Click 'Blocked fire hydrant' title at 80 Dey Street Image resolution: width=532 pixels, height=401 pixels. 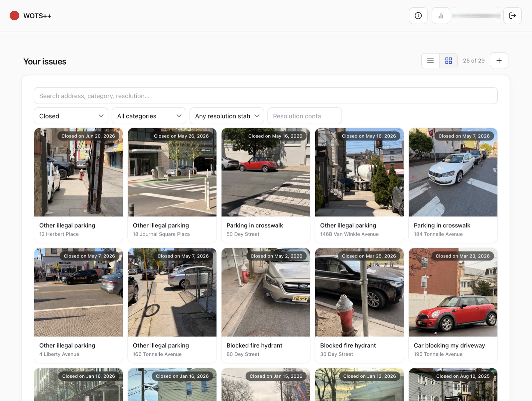[254, 346]
